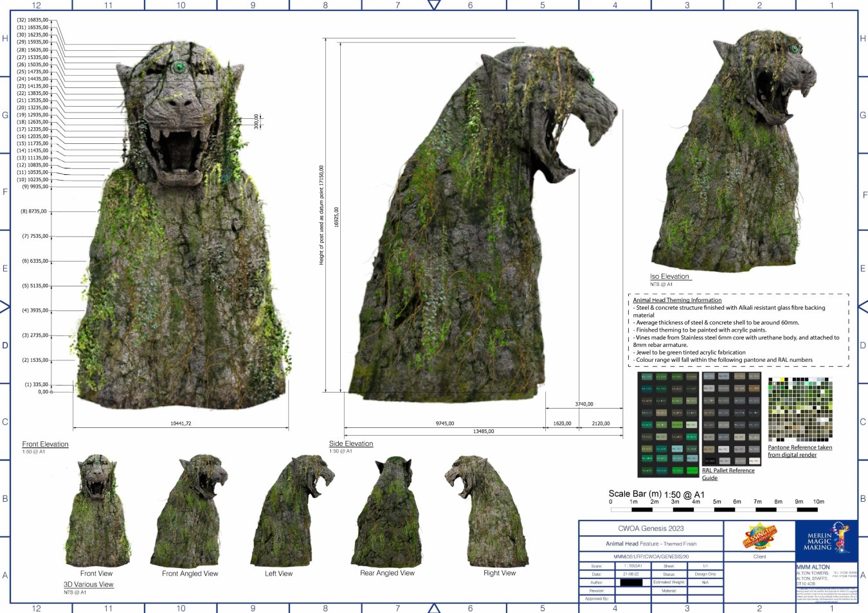The width and height of the screenshot is (868, 613).
Task: Click the iso elevation render
Action: (733, 151)
